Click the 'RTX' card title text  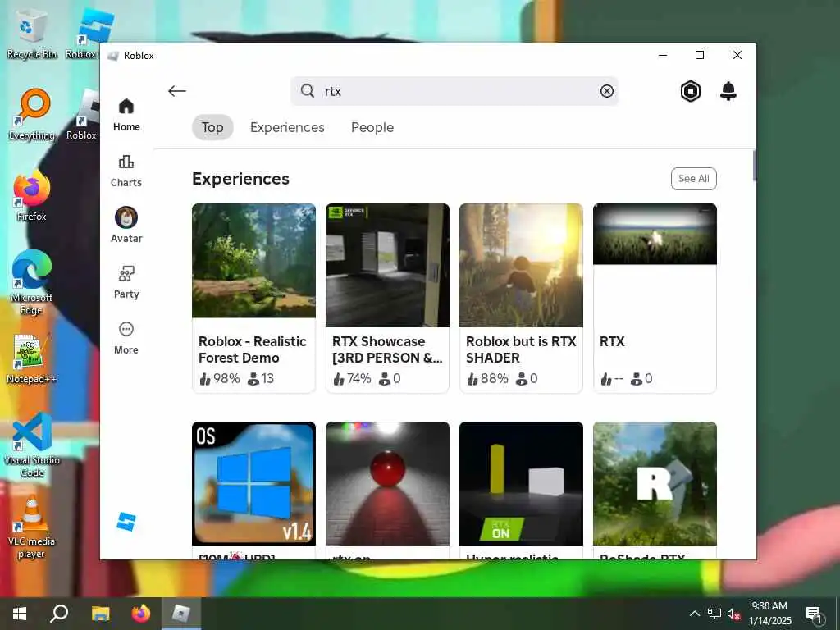[x=612, y=341]
